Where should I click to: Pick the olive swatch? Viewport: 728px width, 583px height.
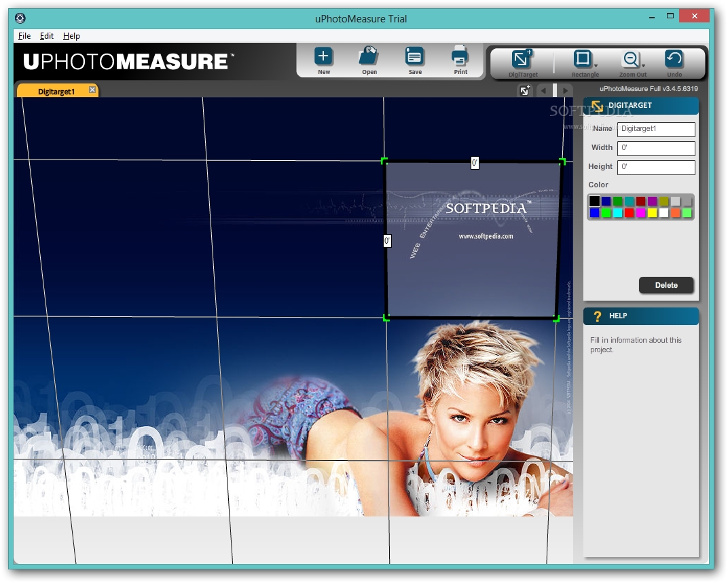(664, 201)
